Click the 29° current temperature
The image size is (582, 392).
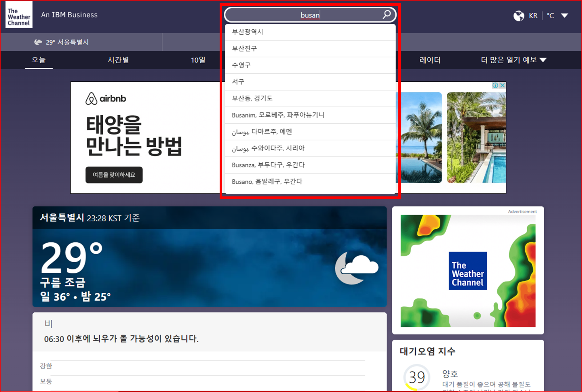[x=71, y=257]
